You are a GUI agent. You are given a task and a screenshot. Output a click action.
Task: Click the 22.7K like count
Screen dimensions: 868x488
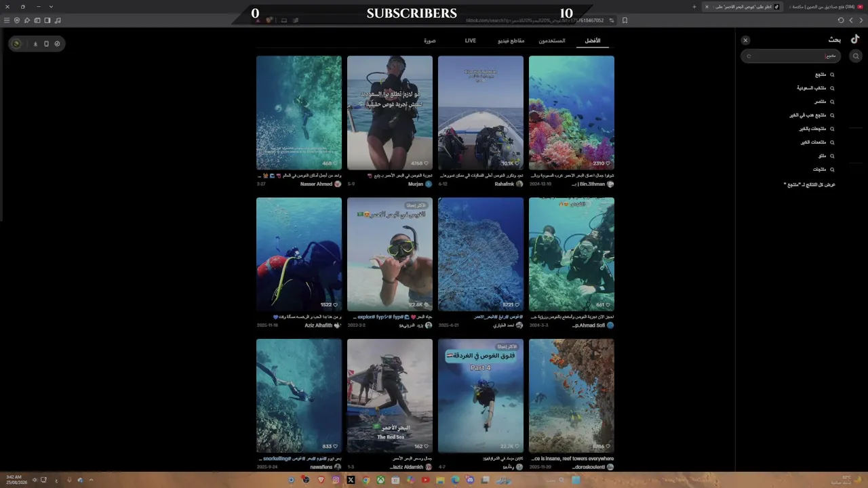point(510,447)
